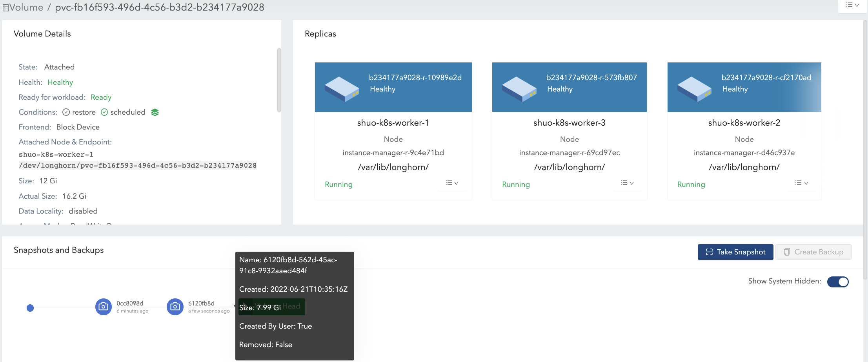Click the replica disk icon for shuo-k8s-worker-3
Screen dimensions: 868x362
point(519,89)
